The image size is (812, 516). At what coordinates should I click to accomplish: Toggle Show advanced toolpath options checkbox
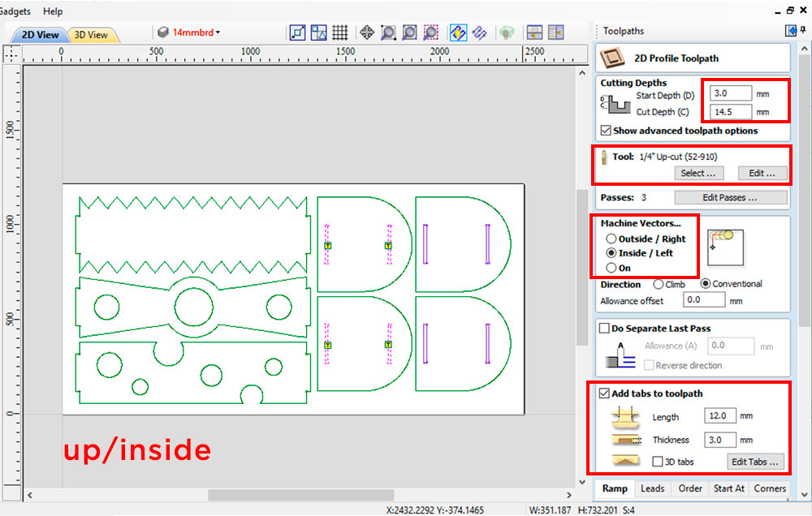(x=606, y=131)
